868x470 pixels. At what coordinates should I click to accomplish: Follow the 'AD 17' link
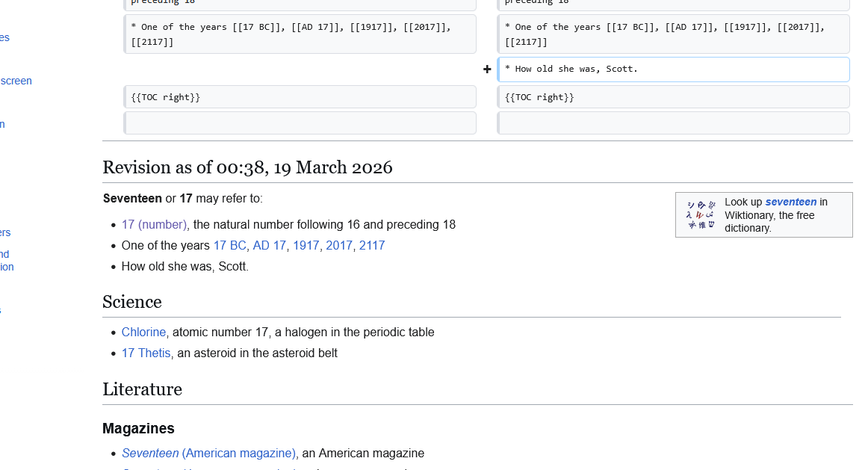(x=270, y=246)
